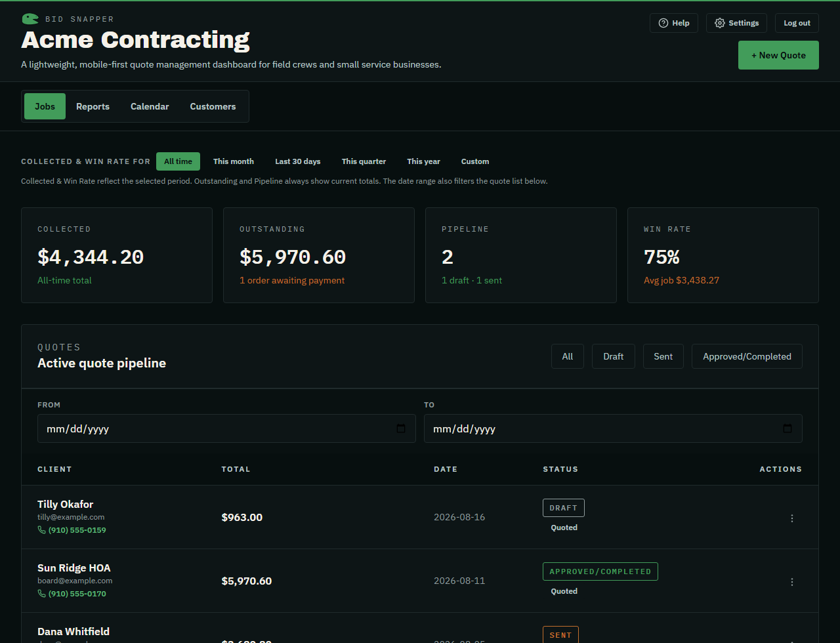Viewport: 840px width, 643px height.
Task: Click phone icon next to (910) 555-0159
Action: pos(41,529)
